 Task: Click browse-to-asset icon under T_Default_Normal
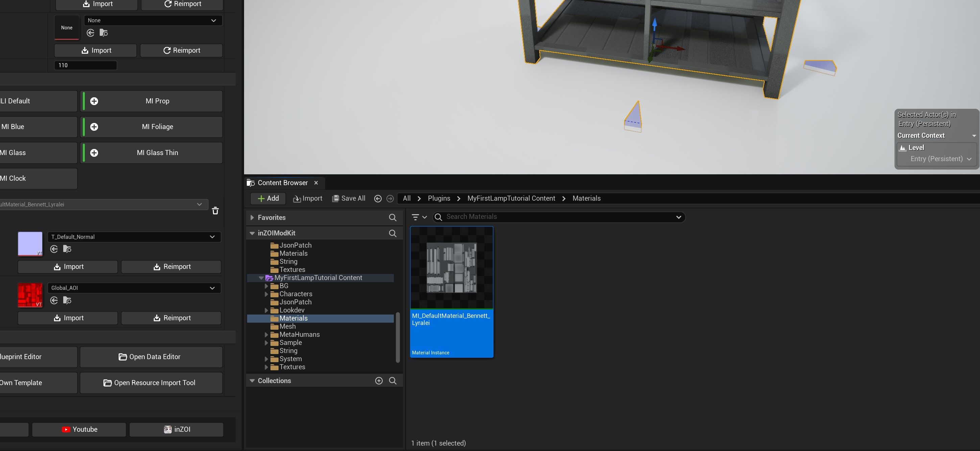[67, 249]
